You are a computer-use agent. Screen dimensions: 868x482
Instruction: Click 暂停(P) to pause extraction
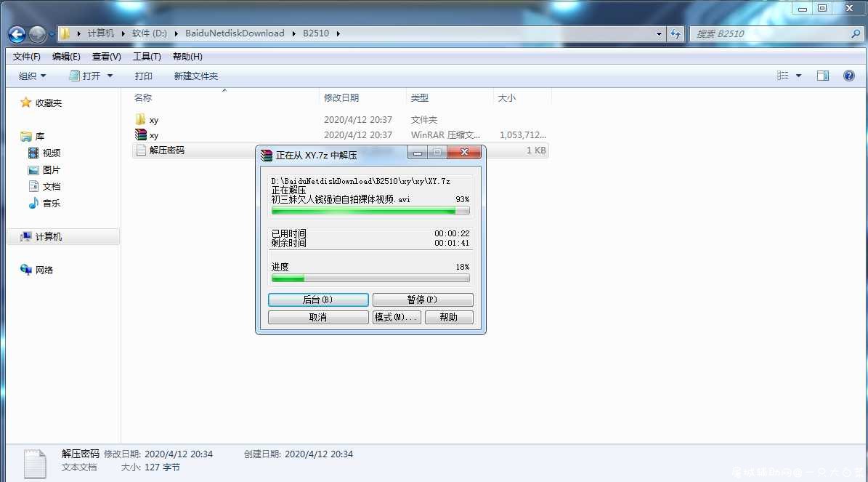pos(423,300)
